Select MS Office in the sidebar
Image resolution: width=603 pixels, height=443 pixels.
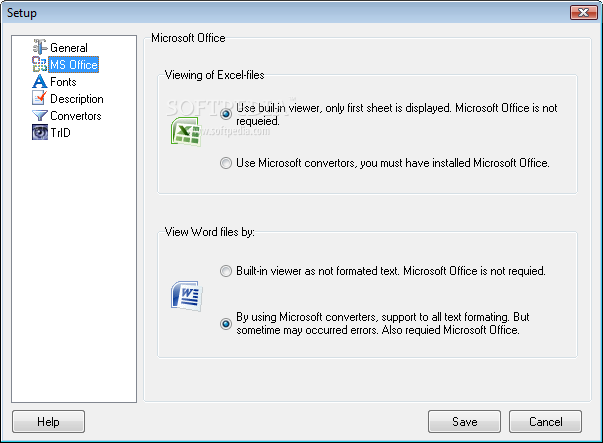point(73,65)
